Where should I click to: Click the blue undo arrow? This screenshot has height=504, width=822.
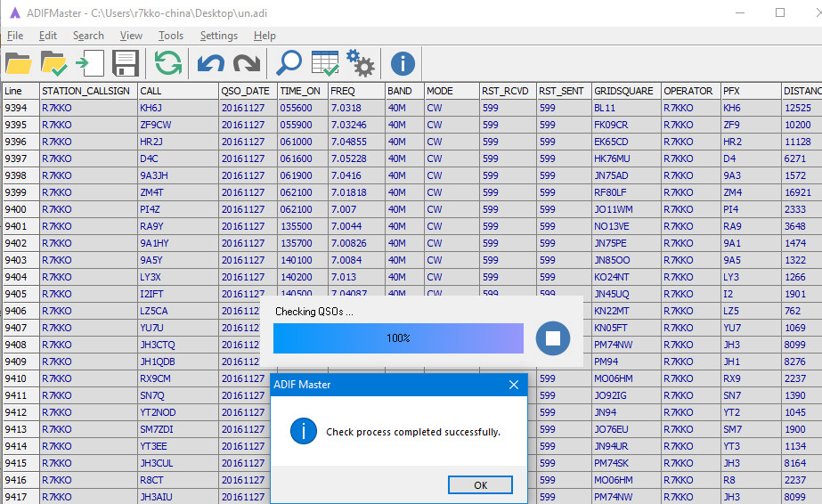tap(211, 63)
